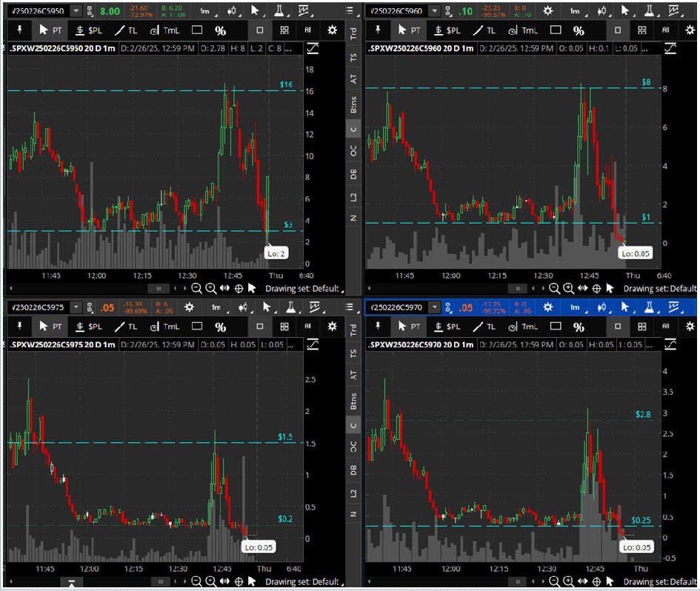Select the trendline (TL) tool in the C5950 chart
The height and width of the screenshot is (591, 700).
click(x=127, y=30)
